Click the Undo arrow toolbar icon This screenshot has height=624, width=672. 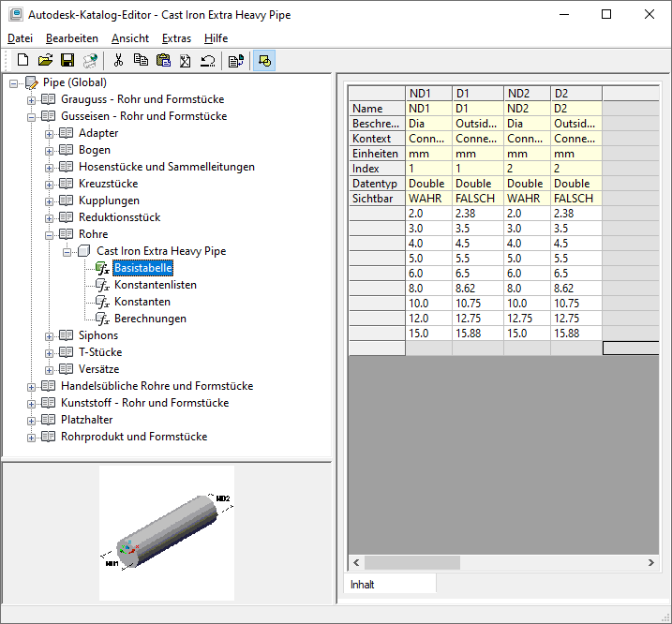[208, 60]
